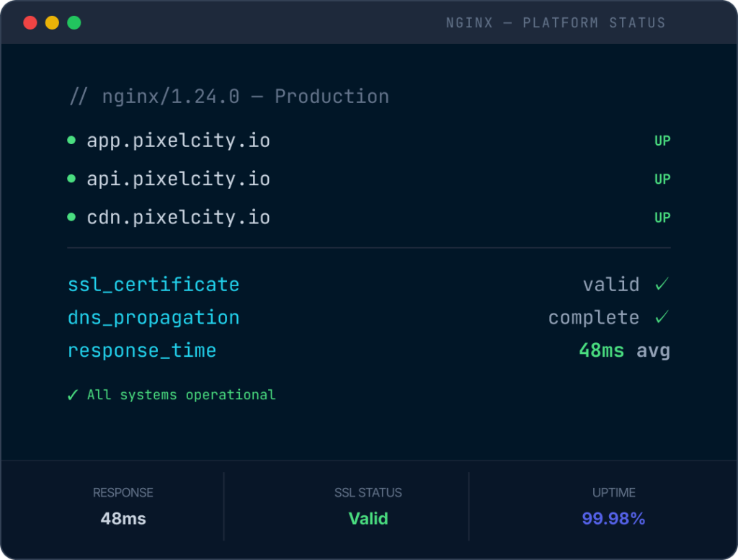Click the green maximize window dot
This screenshot has width=738, height=560.
click(74, 22)
